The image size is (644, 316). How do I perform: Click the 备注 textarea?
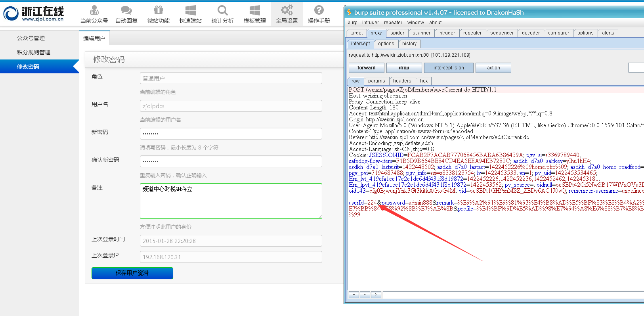[231, 201]
